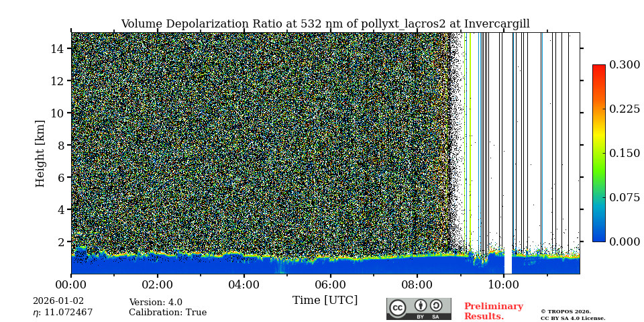This screenshot has width=644, height=322.
Task: Click the Calibration: True label
Action: pos(168,313)
